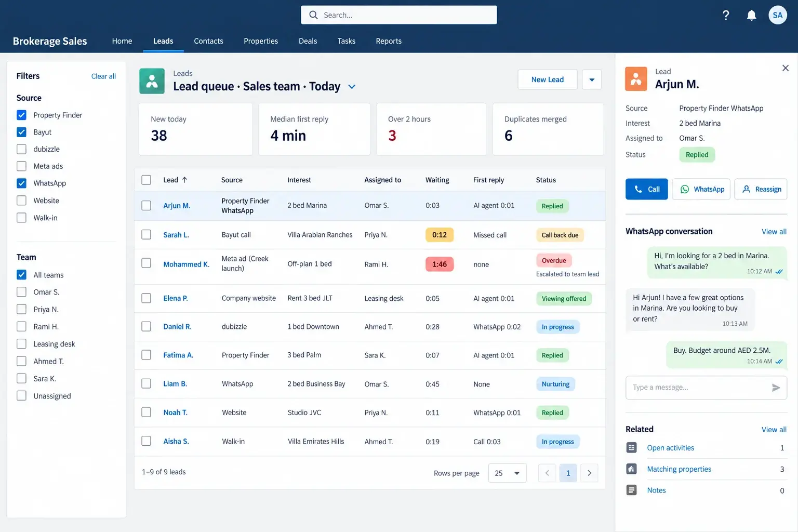The height and width of the screenshot is (532, 798).
Task: Click the send message arrow icon
Action: point(776,388)
